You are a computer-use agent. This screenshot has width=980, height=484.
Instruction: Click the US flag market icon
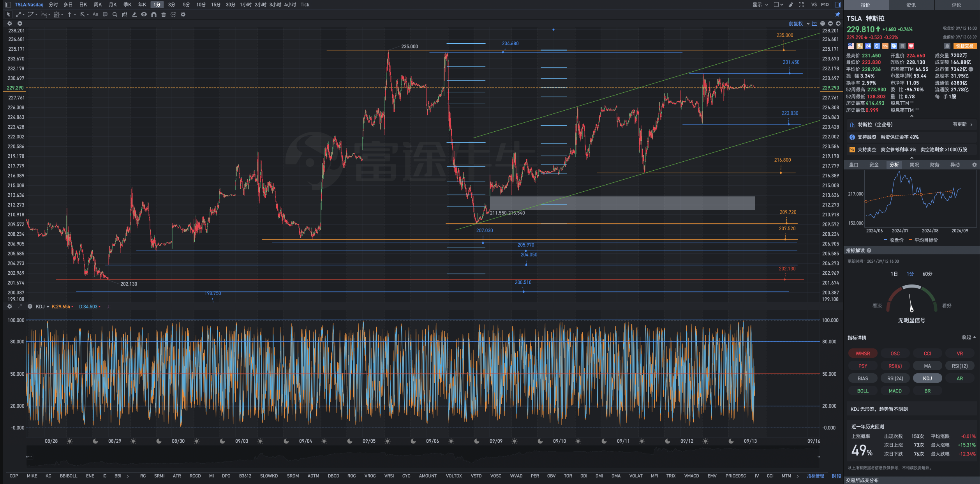(x=851, y=46)
